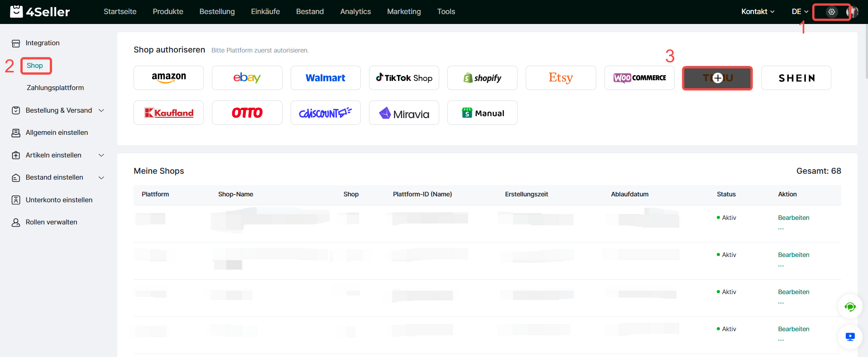Click the settings gear icon in header
The image size is (868, 357).
tap(831, 12)
